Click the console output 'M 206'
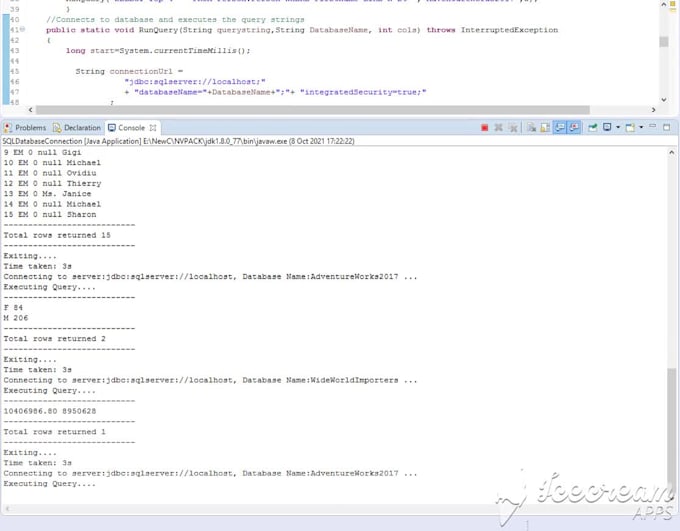The image size is (680, 531). click(16, 318)
